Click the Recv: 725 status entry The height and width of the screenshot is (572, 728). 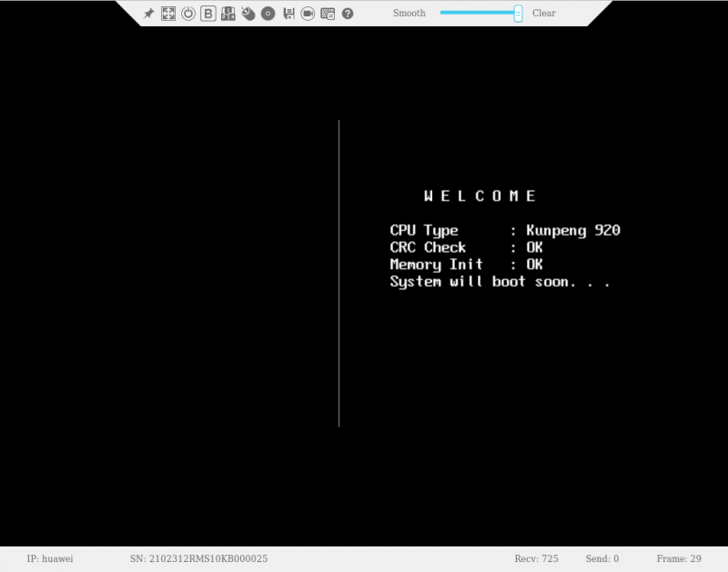pos(536,558)
